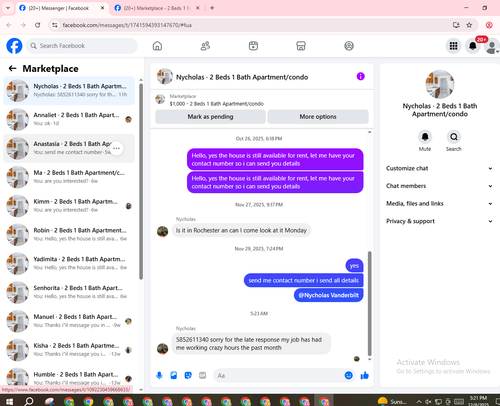500x406 pixels.
Task: Attach a photo file icon
Action: coord(174,376)
